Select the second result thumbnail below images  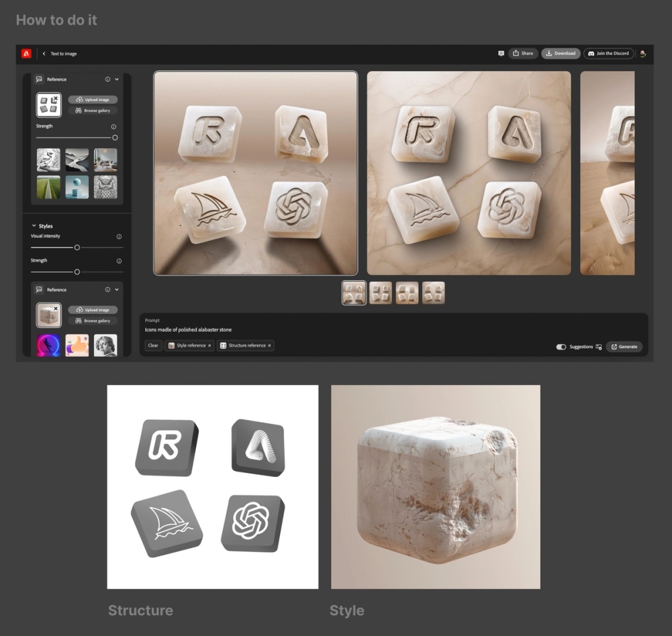point(381,293)
